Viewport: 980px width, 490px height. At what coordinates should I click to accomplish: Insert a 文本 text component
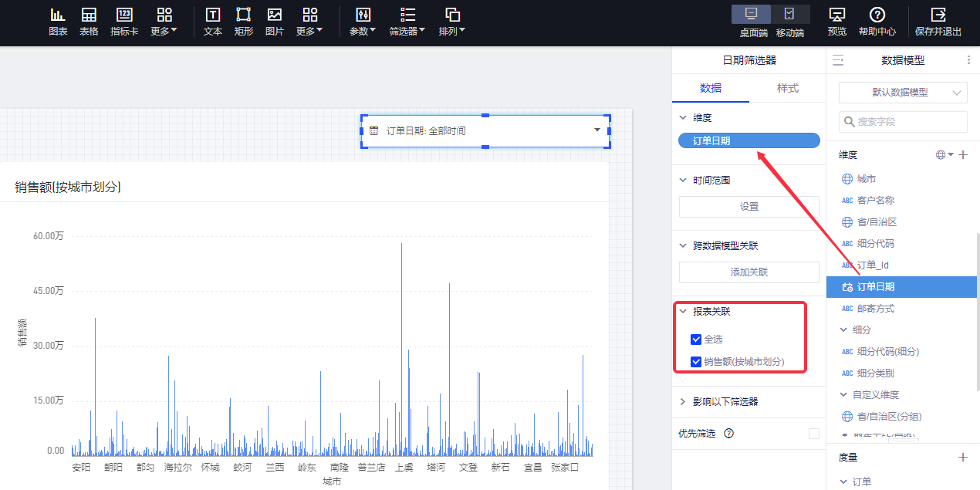213,22
